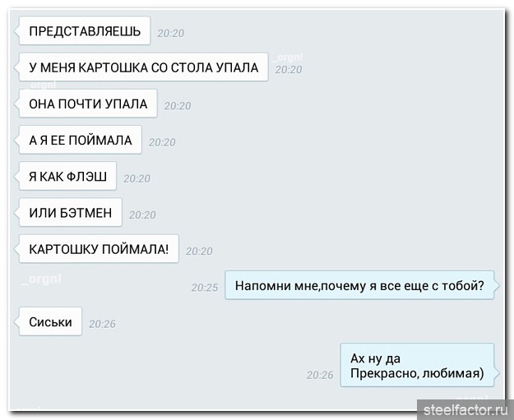Click the _orgnl watermark above the outgoing message

[x=42, y=279]
